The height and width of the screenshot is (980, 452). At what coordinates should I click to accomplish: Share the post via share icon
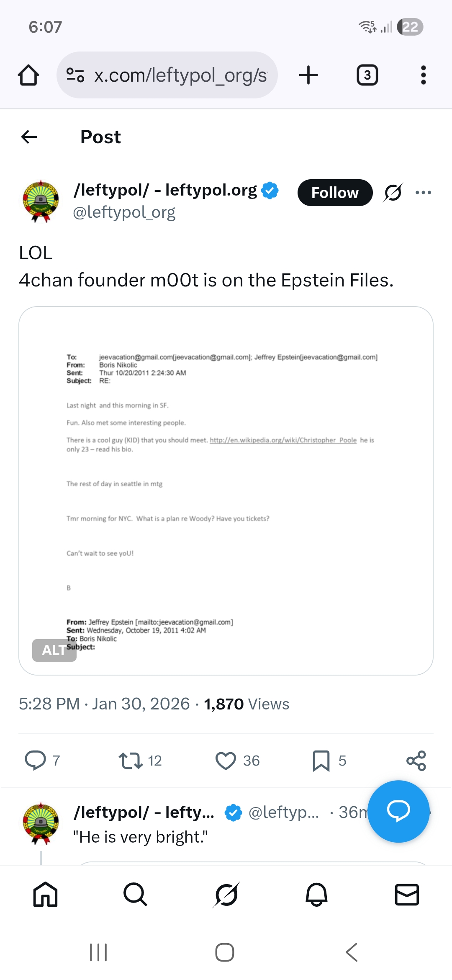(416, 761)
